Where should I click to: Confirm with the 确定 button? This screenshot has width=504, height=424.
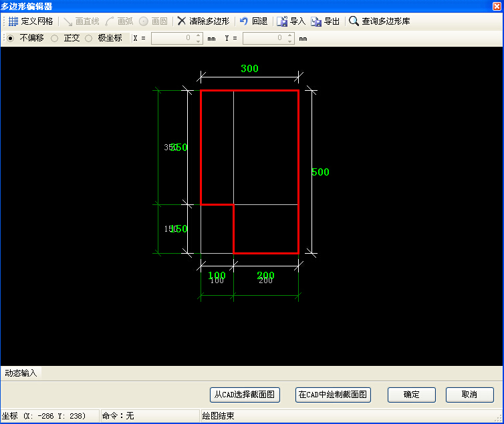[x=412, y=395]
